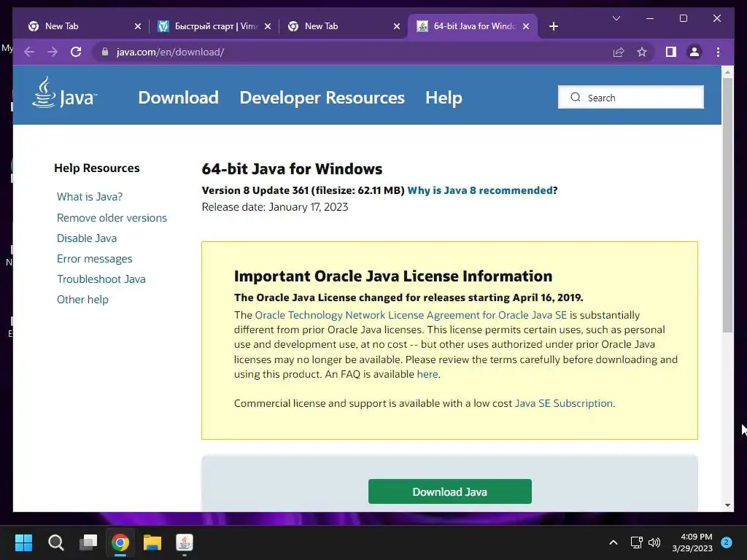Screen dimensions: 747x560
Task: Go back to the previous page
Action: [x=29, y=52]
